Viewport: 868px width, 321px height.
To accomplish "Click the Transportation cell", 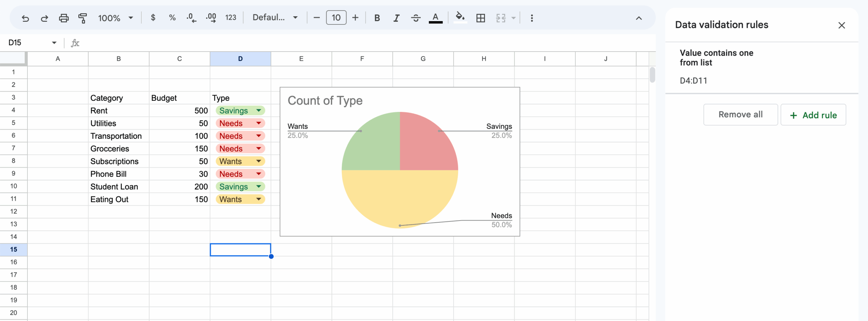I will [x=119, y=136].
